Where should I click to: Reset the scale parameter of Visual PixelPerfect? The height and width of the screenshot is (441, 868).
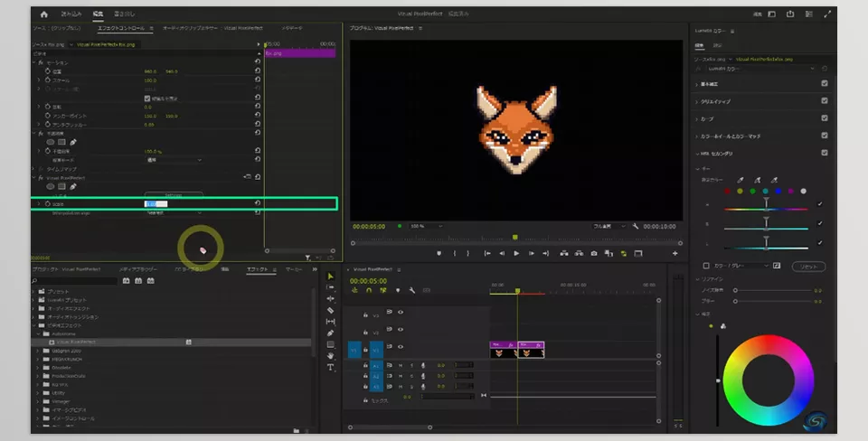tap(258, 203)
